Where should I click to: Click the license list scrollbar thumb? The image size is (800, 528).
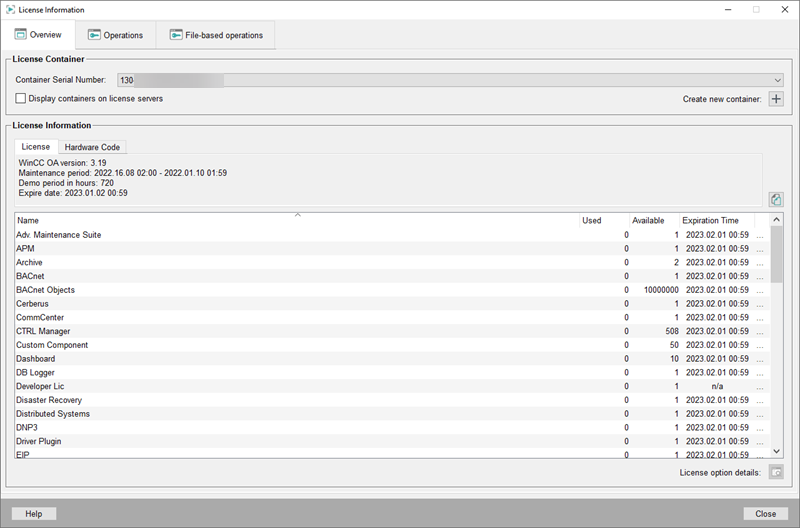click(777, 255)
